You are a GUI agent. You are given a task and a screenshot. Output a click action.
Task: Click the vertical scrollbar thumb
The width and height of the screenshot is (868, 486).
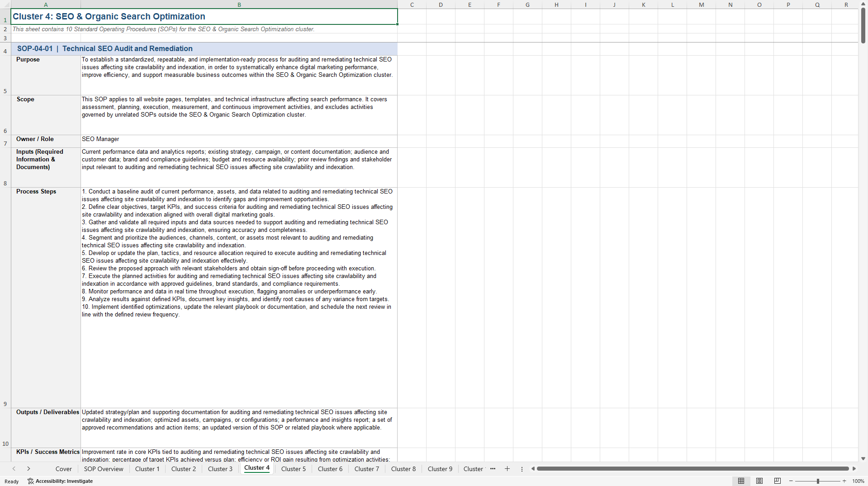click(x=863, y=26)
